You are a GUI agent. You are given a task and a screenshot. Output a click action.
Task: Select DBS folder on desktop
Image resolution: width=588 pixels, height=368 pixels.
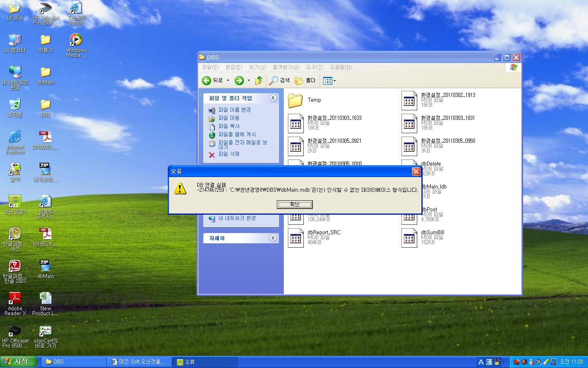46,108
